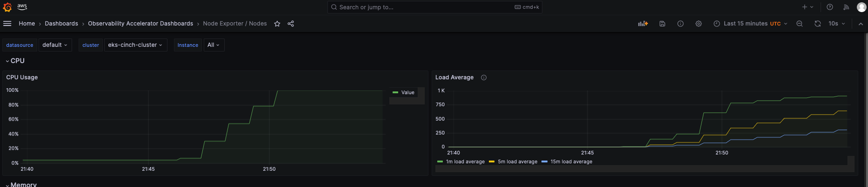The image size is (868, 187).
Task: Open the Last 15 minutes time picker
Action: [x=750, y=24]
